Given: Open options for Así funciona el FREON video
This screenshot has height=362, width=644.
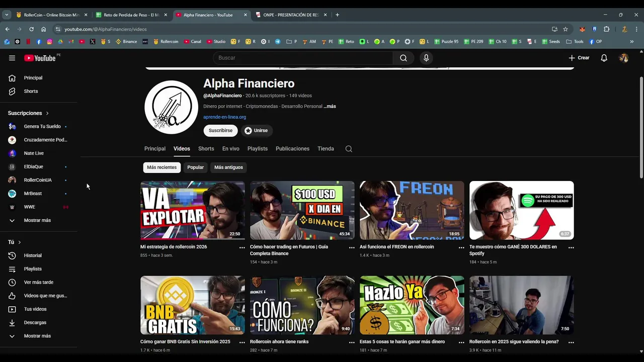Looking at the screenshot, I should pos(461,247).
